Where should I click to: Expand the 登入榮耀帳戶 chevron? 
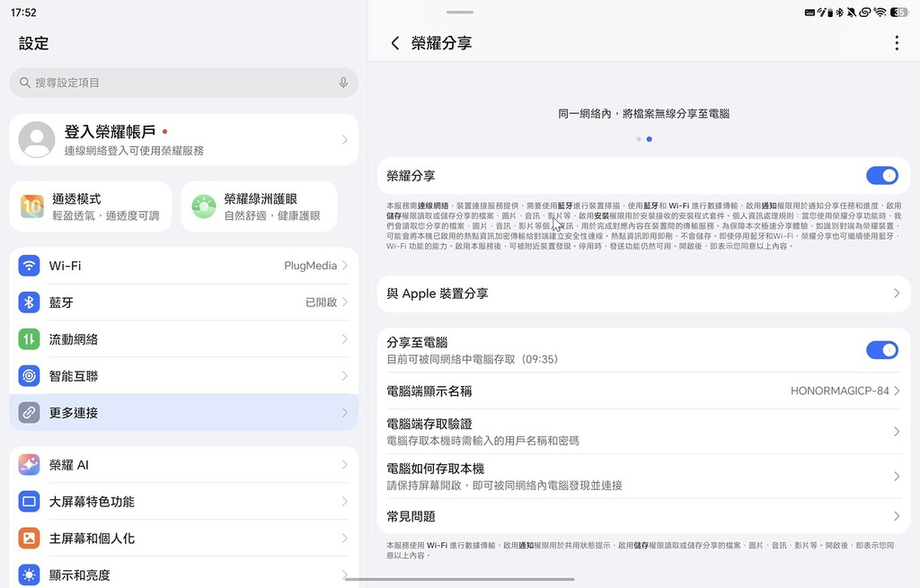click(345, 139)
